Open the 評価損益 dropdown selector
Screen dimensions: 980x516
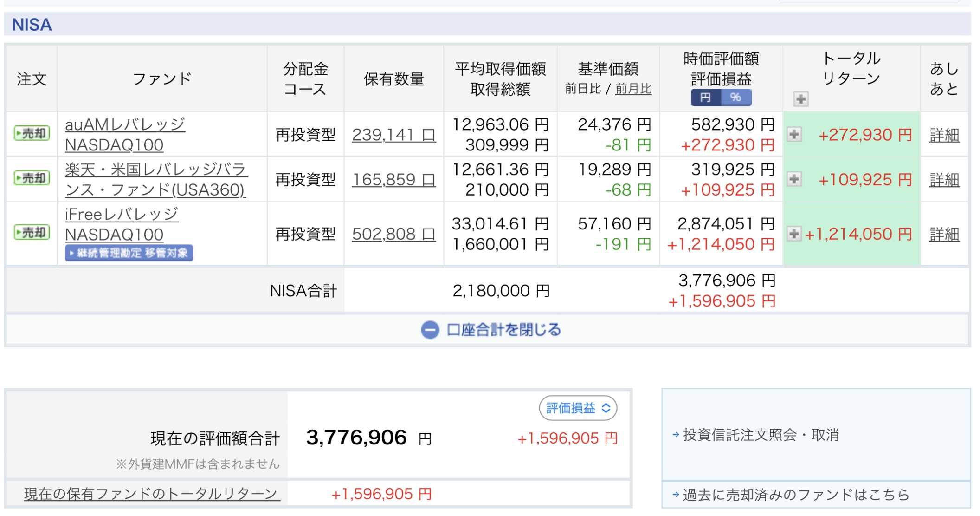pyautogui.click(x=578, y=408)
